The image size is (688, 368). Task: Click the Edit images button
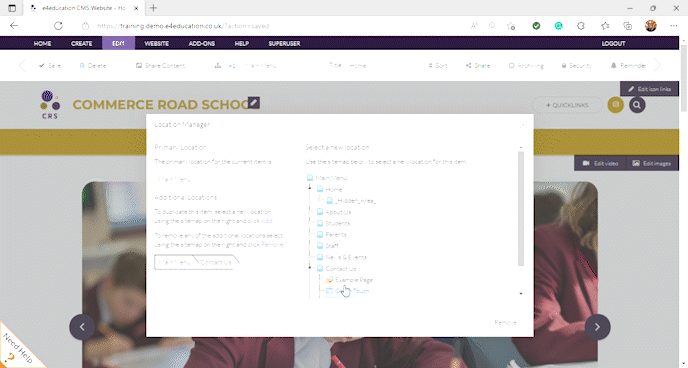pos(652,163)
